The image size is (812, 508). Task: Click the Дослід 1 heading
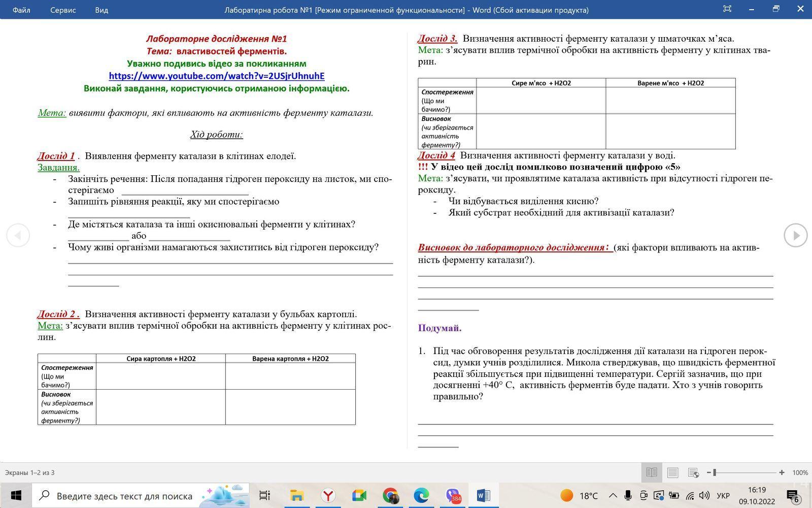(x=56, y=156)
